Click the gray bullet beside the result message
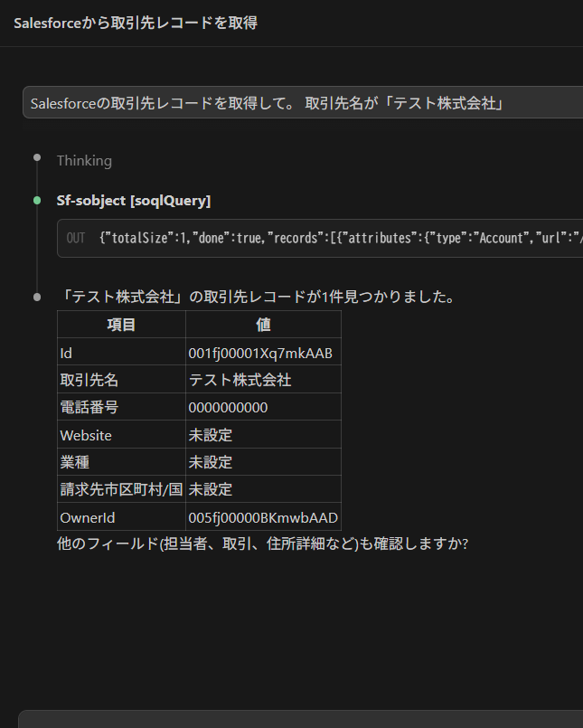Image resolution: width=583 pixels, height=728 pixels. [x=37, y=298]
